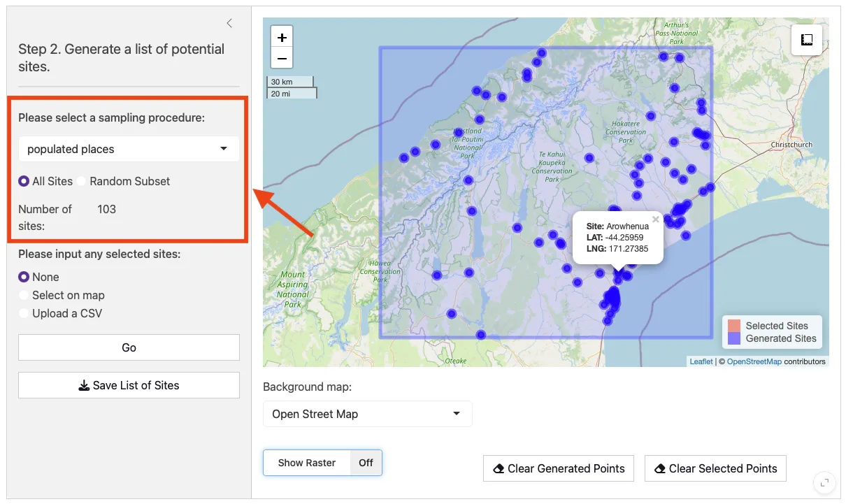Toggle the Show Raster switch
This screenshot has width=846, height=504.
322,463
